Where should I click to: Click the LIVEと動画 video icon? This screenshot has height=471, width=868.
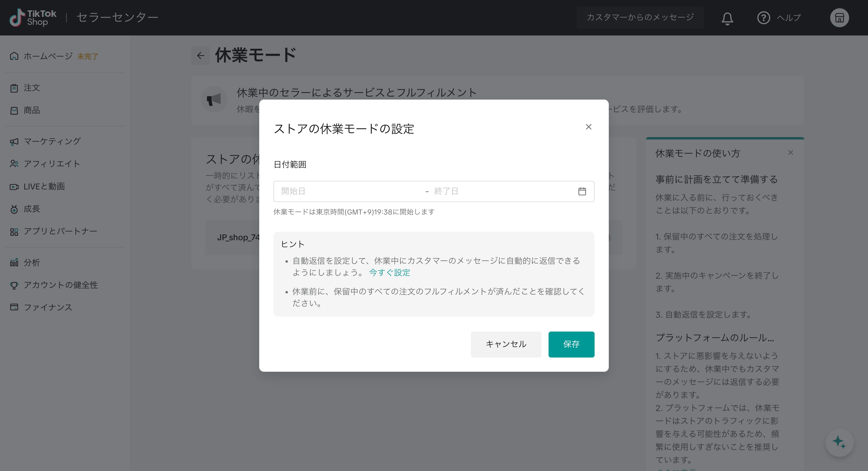coord(14,186)
